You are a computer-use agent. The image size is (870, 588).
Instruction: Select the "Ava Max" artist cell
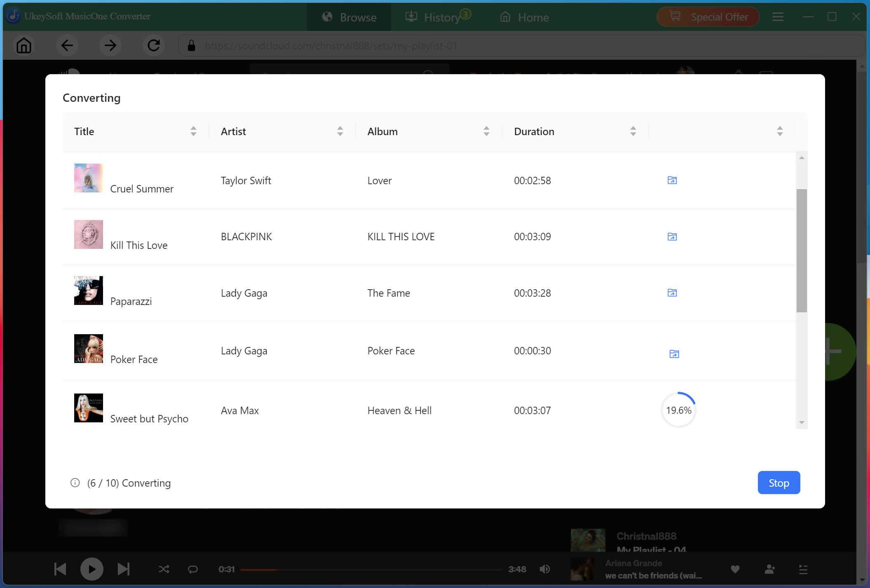239,410
